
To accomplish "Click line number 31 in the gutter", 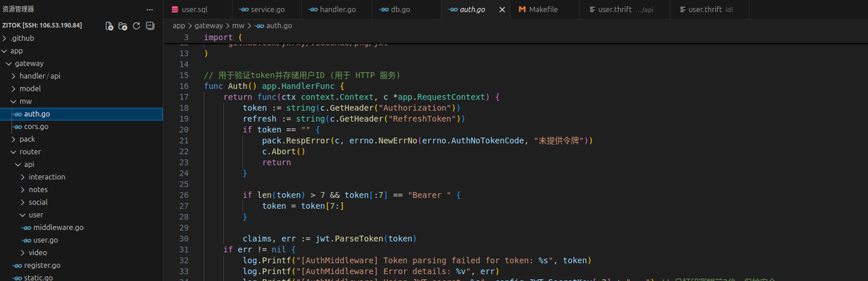I will 184,249.
